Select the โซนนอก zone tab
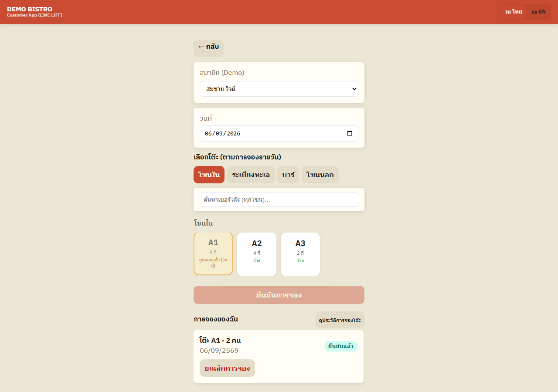Screen dimensions: 558x392 320,175
